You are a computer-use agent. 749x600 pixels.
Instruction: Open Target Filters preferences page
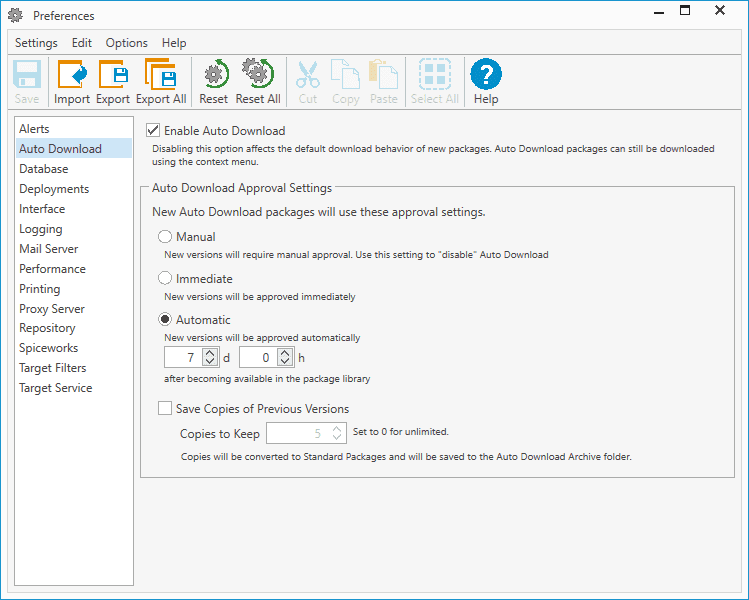74,368
